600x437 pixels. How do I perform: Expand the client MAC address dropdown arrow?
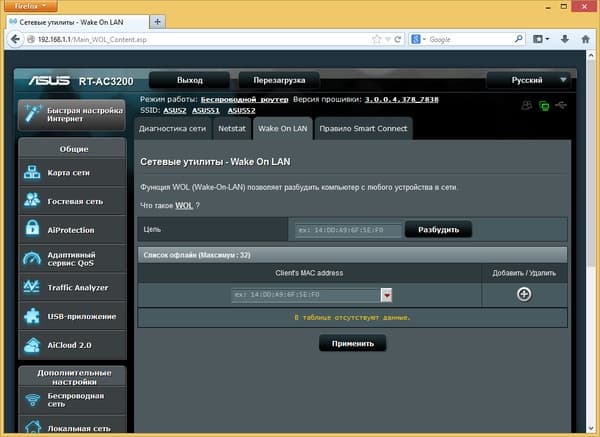click(x=386, y=295)
